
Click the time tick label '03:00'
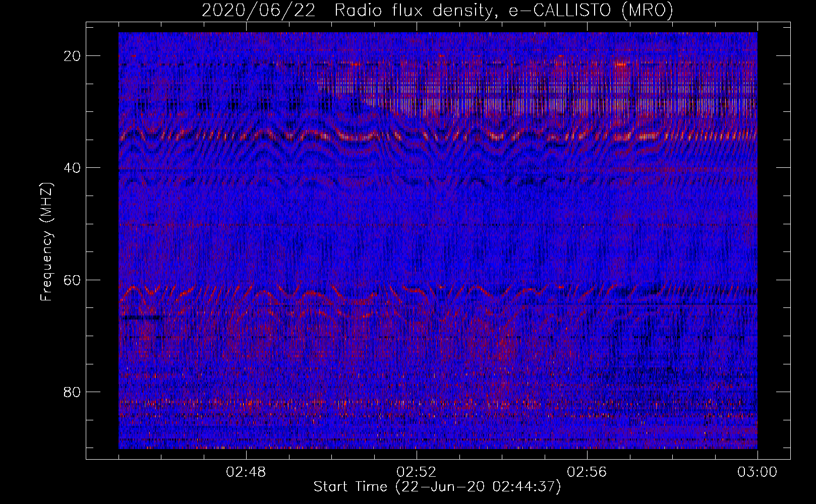coord(757,472)
